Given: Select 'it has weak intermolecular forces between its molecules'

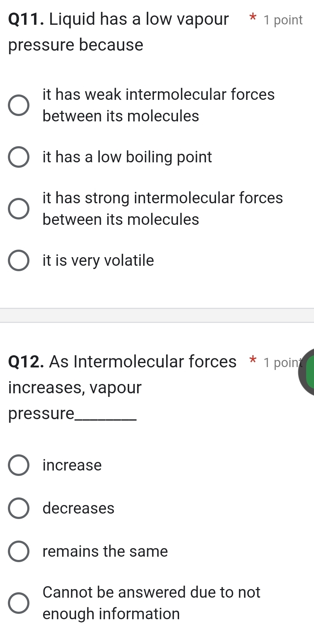Looking at the screenshot, I should pos(19,105).
